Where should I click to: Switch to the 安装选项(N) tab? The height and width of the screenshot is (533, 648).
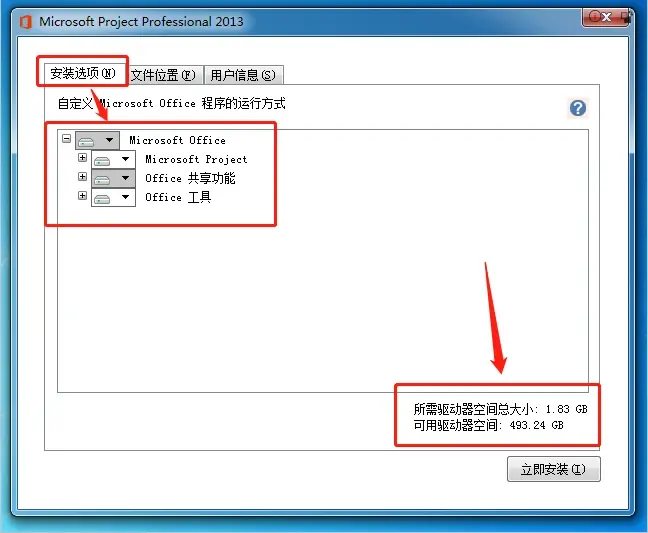83,74
